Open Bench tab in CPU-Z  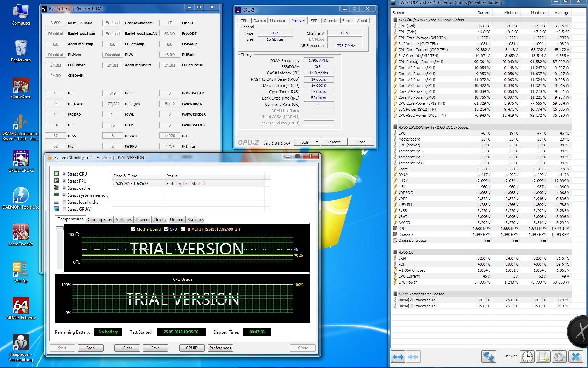coord(347,21)
